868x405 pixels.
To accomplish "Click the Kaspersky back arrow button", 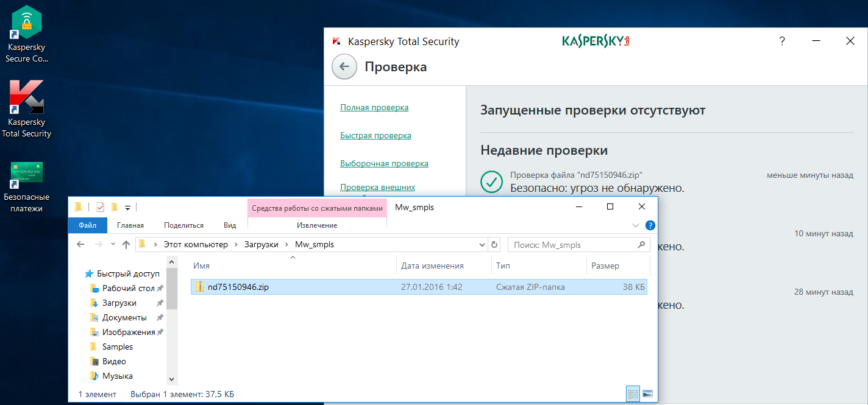I will [344, 67].
